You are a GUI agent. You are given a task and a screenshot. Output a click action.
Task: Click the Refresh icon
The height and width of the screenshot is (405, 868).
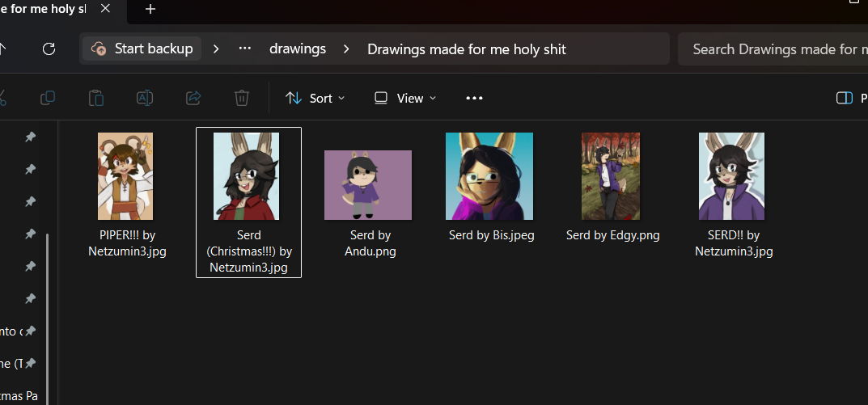pos(49,49)
